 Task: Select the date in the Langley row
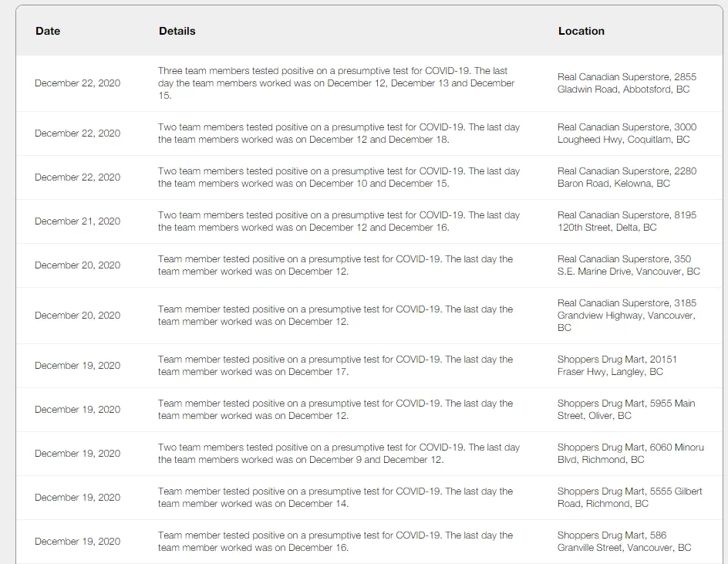point(78,366)
